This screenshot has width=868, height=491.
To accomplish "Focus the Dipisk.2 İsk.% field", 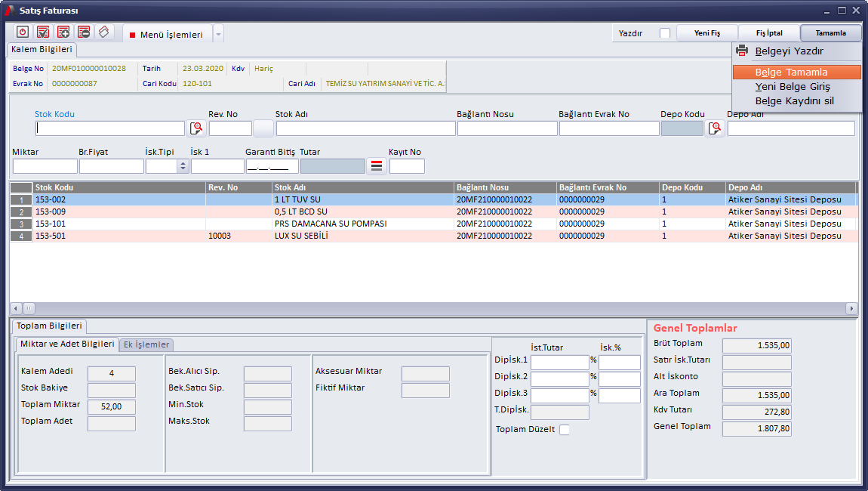I will [x=620, y=379].
